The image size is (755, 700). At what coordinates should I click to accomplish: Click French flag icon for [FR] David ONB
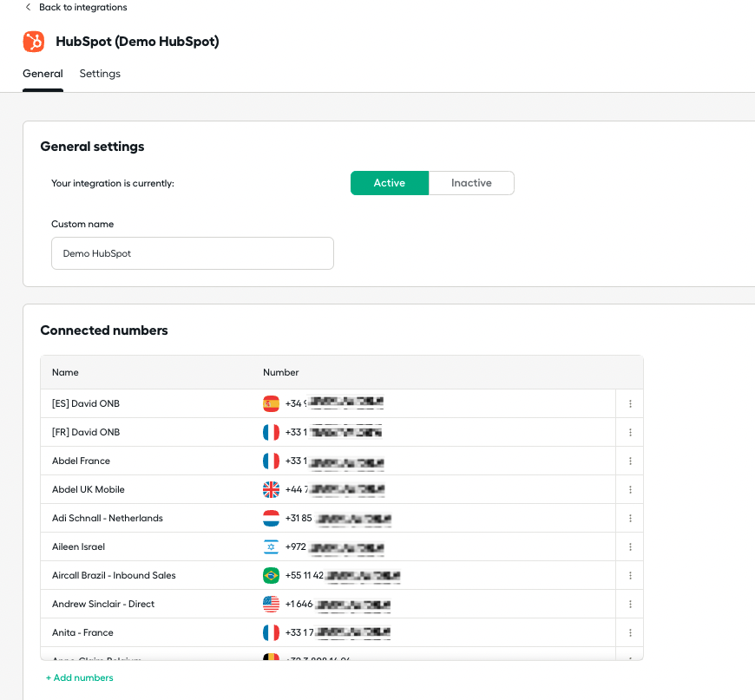click(271, 432)
